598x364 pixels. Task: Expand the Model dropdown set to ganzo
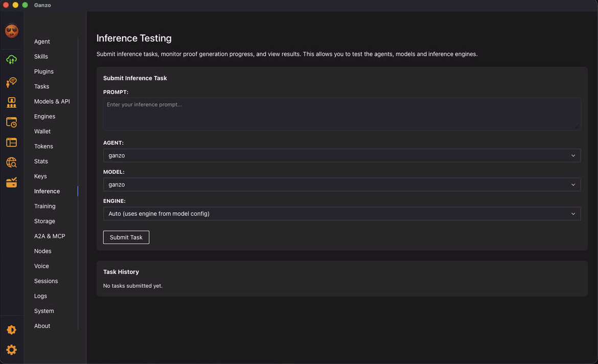[342, 185]
